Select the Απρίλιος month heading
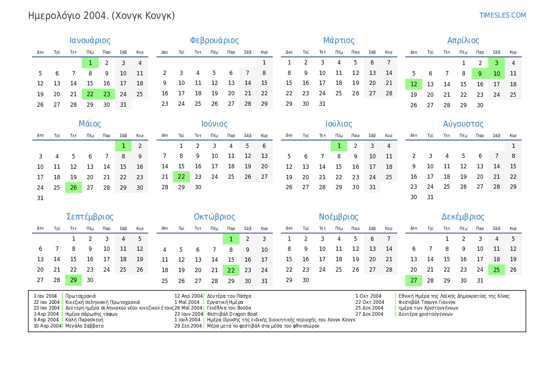This screenshot has height=392, width=554. [x=463, y=40]
